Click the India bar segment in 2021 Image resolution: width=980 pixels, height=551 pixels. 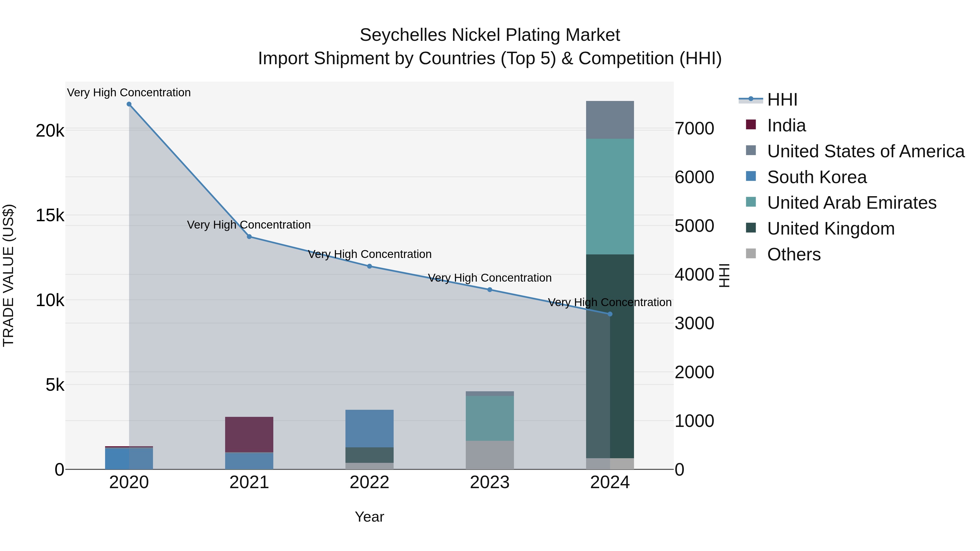point(249,435)
